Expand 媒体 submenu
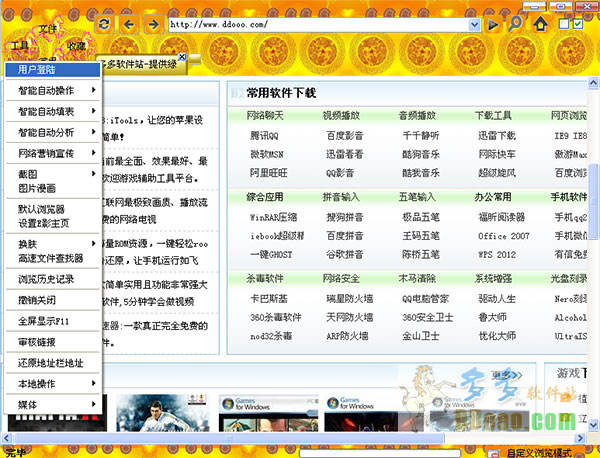This screenshot has width=600, height=458. (x=53, y=404)
